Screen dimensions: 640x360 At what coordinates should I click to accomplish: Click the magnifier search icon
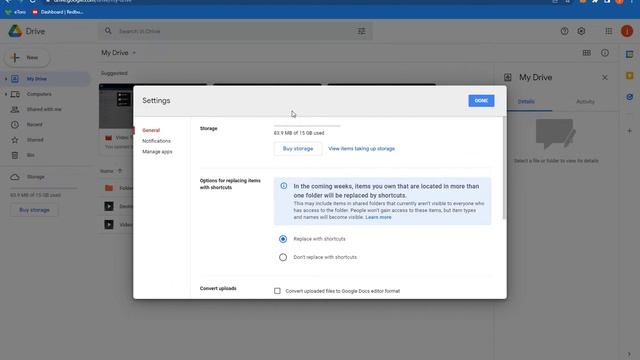(108, 31)
